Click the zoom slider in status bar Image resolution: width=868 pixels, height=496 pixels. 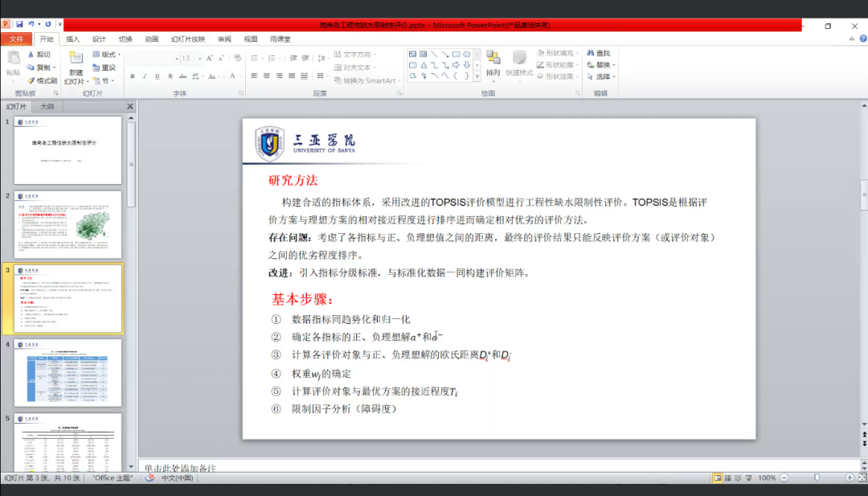(x=817, y=478)
